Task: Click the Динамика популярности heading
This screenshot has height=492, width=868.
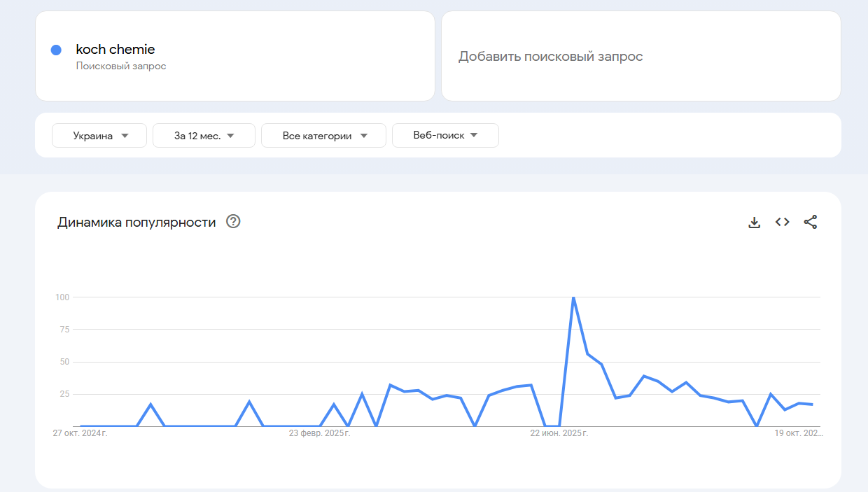Action: point(136,223)
